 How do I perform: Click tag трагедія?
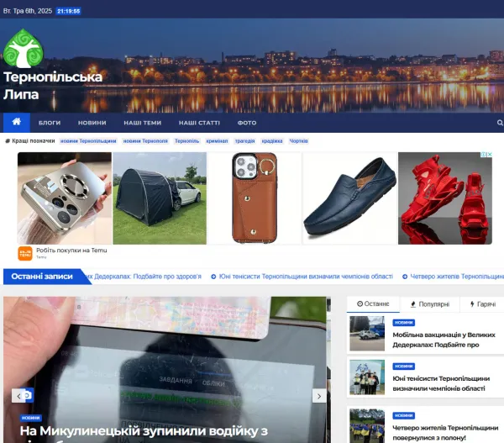tap(244, 141)
